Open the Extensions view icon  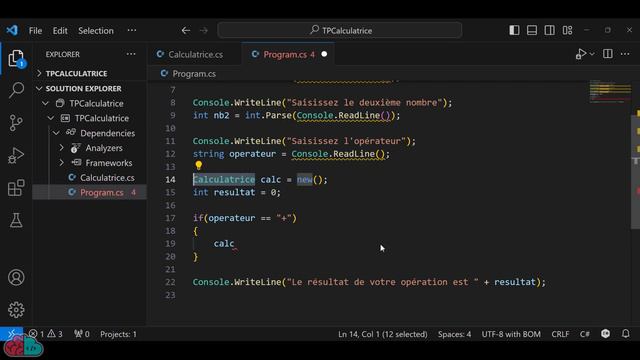coord(16,188)
